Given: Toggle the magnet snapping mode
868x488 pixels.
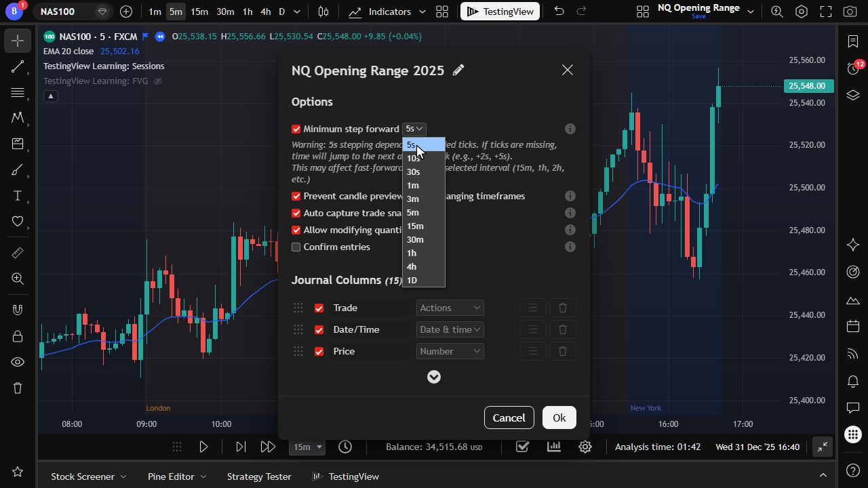Looking at the screenshot, I should click(18, 310).
